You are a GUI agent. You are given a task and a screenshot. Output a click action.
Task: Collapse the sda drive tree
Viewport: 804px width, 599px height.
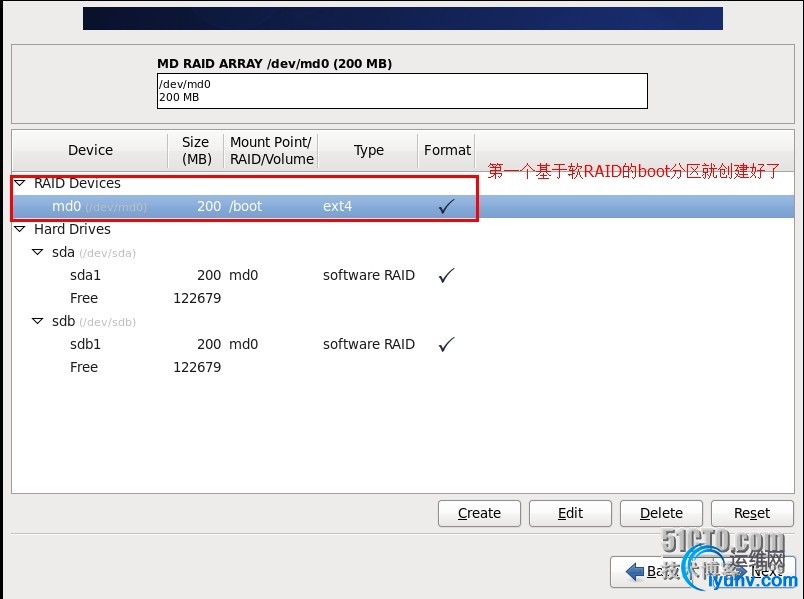[x=37, y=252]
